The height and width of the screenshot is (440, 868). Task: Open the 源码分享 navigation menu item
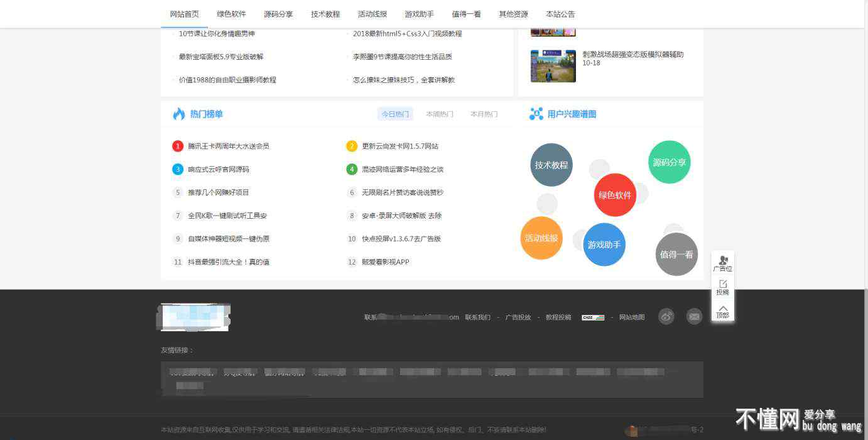pos(278,14)
